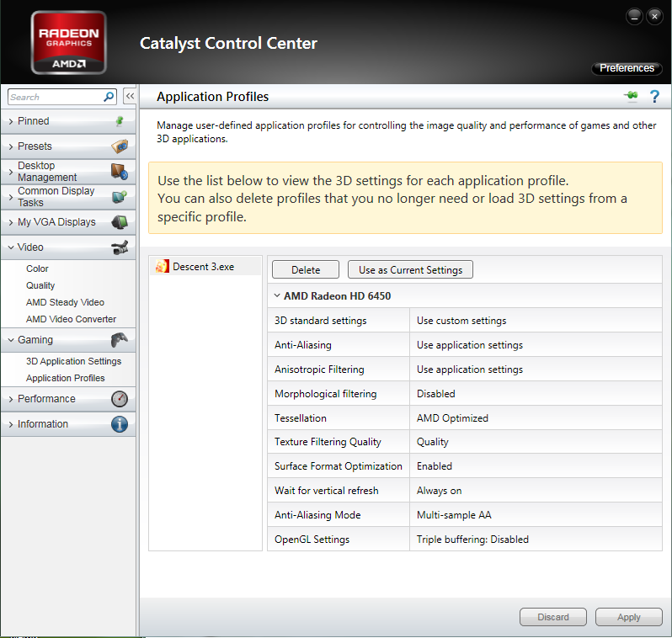Click the Presets camera icon
This screenshot has height=638, width=672.
(120, 146)
